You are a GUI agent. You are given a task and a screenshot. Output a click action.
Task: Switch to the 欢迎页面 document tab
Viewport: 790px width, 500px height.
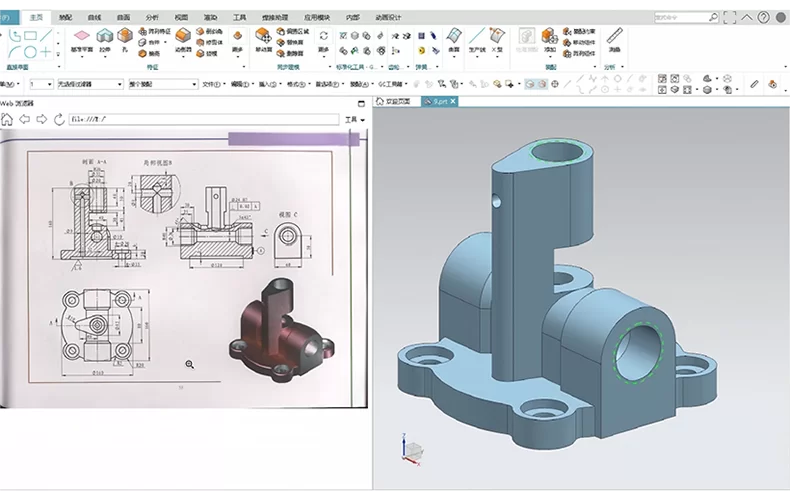tap(397, 102)
